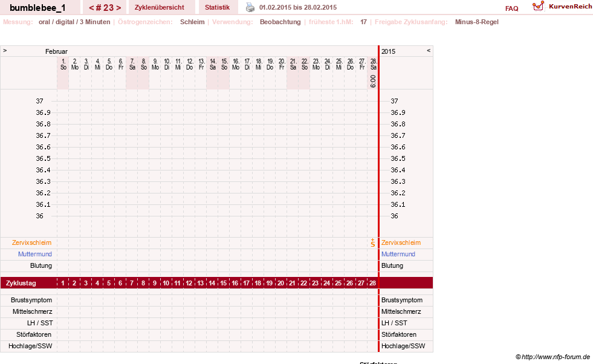
Task: Click the right 36 temperature axis label
Action: [394, 216]
